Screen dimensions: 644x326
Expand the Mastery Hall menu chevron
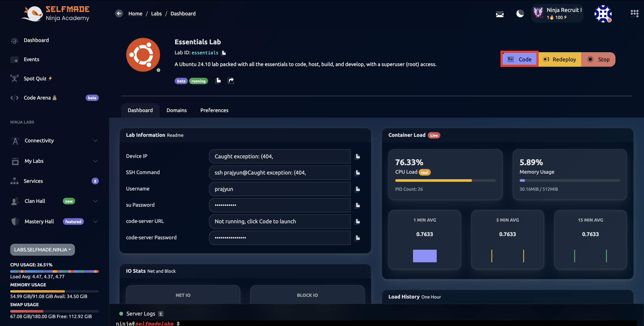point(95,221)
